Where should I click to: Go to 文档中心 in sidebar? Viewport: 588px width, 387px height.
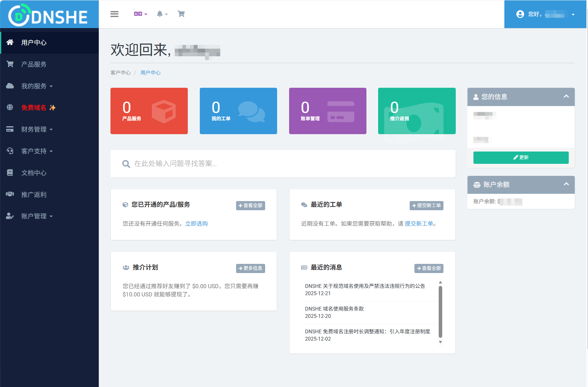click(34, 173)
